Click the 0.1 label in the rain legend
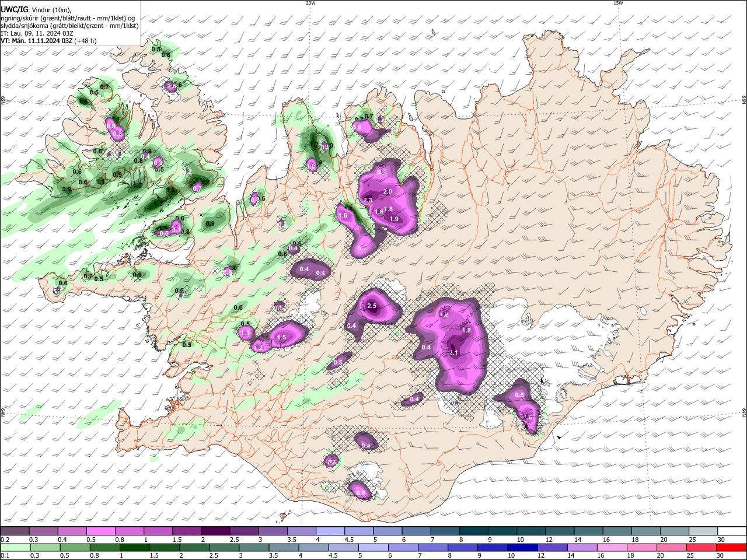This screenshot has height=560, width=747. coord(4,556)
